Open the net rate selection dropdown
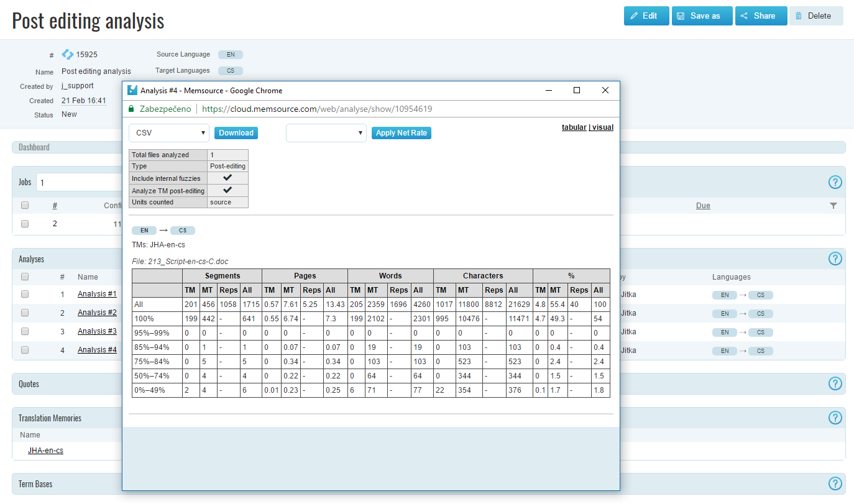The width and height of the screenshot is (854, 504). pos(326,132)
